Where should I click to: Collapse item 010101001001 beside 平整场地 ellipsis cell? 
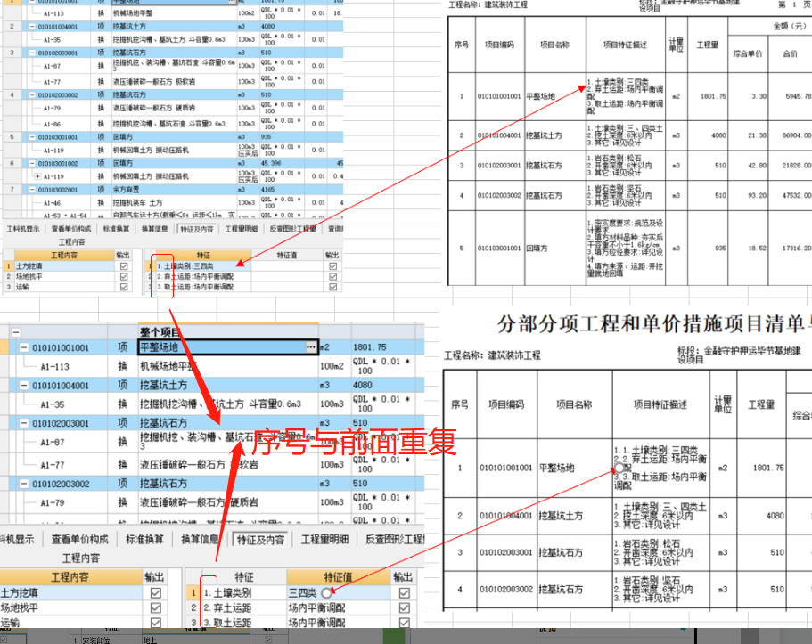pyautogui.click(x=24, y=348)
